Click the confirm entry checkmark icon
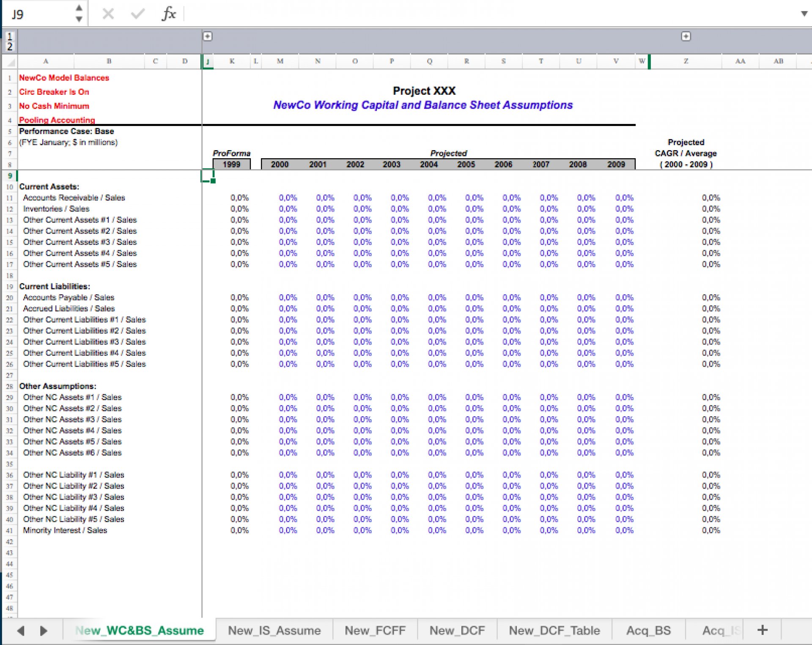Screen dimensions: 812x645 [x=137, y=14]
